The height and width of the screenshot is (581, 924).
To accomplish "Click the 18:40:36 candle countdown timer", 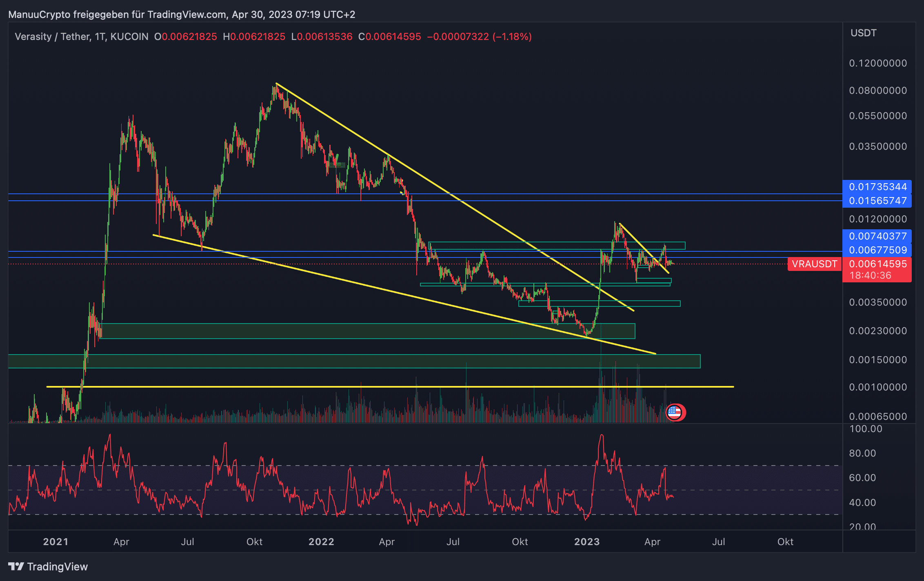I will pyautogui.click(x=870, y=275).
